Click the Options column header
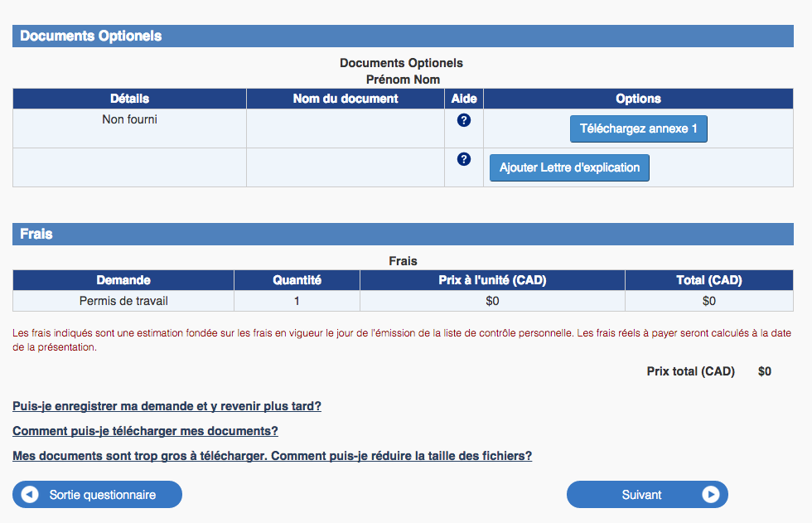 click(x=638, y=99)
